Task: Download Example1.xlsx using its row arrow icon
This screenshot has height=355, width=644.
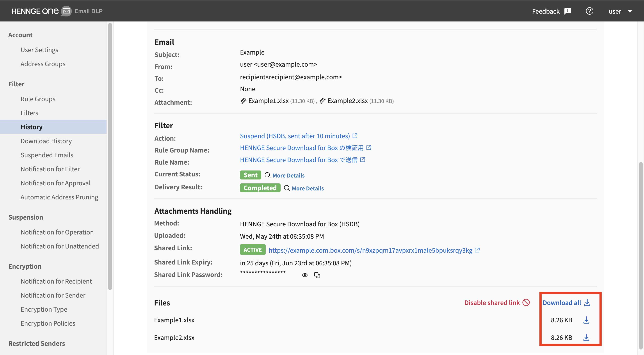Action: (586, 320)
